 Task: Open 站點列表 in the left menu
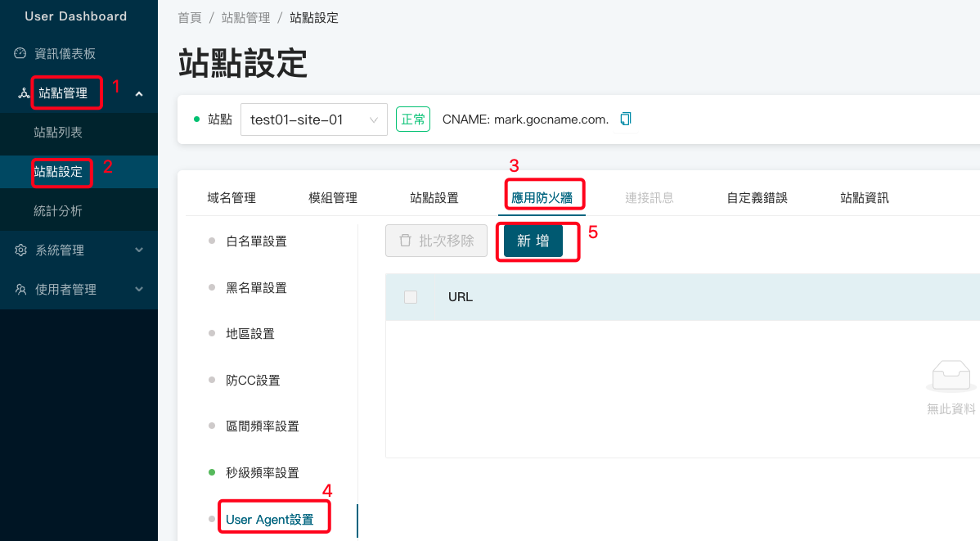(x=58, y=133)
